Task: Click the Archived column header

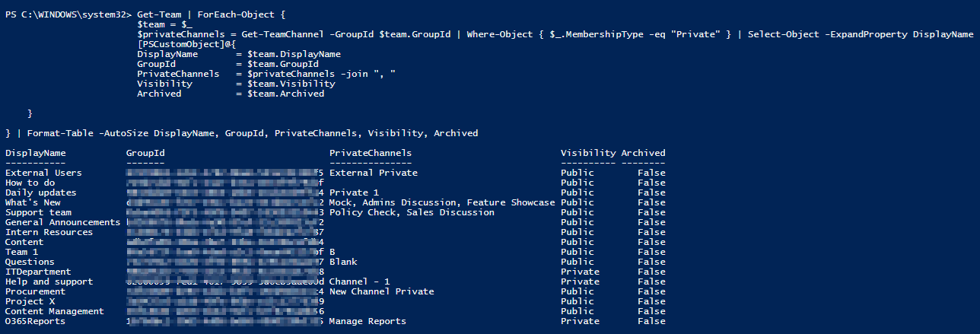Action: pyautogui.click(x=643, y=153)
